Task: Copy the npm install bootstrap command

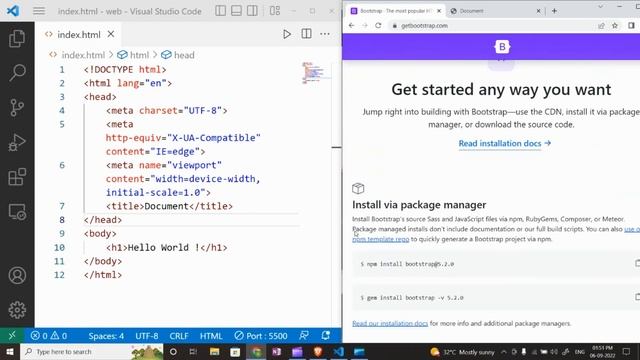Action: (637, 263)
